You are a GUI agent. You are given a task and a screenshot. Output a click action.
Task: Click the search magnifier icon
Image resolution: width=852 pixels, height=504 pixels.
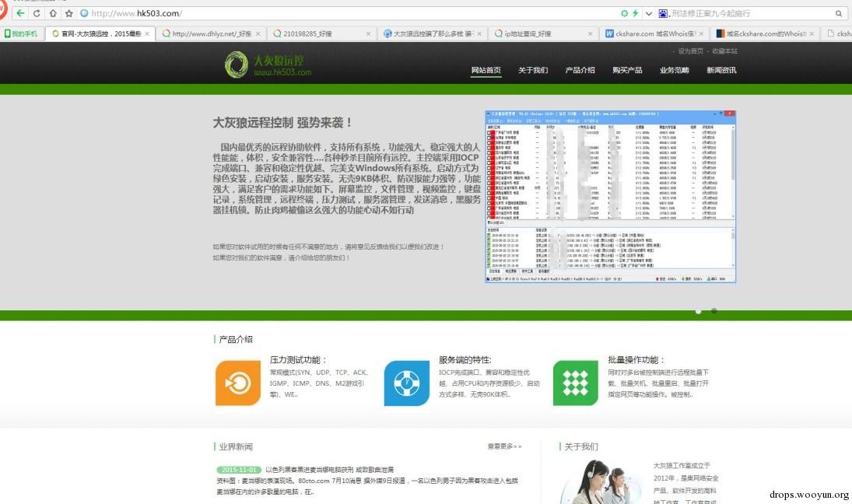point(839,13)
